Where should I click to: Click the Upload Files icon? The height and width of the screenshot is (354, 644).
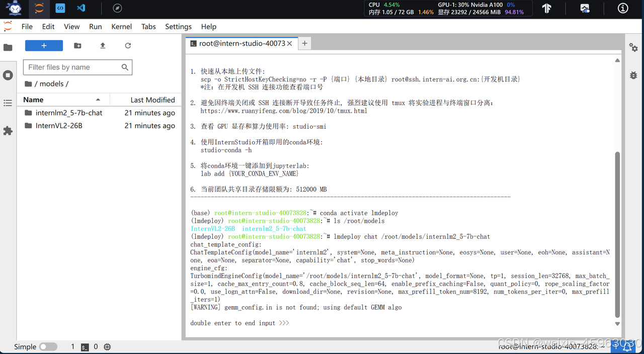[x=103, y=46]
